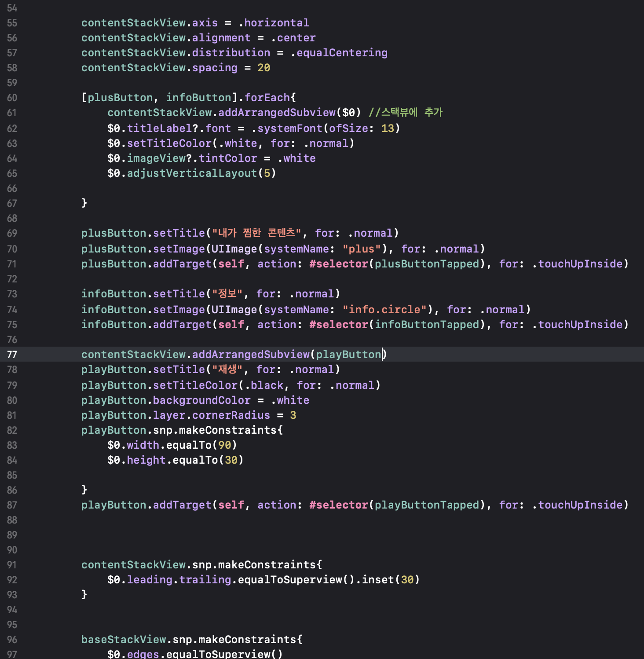Click 'edges' on line 97

143,654
